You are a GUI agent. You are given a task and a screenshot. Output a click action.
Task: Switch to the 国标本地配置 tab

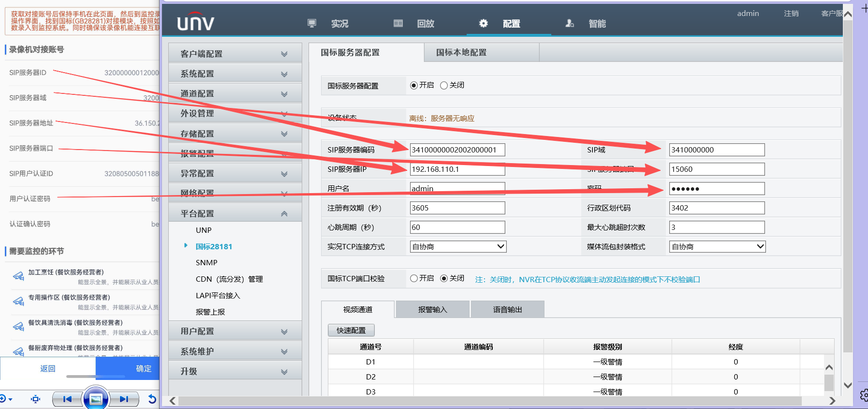(x=461, y=52)
